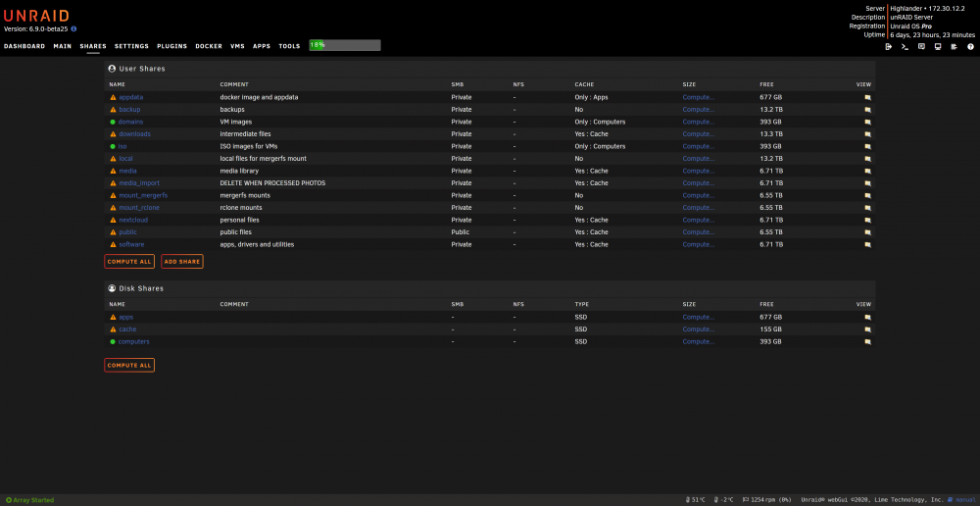Go to the Dashboard tab
Image resolution: width=980 pixels, height=506 pixels.
tap(24, 46)
